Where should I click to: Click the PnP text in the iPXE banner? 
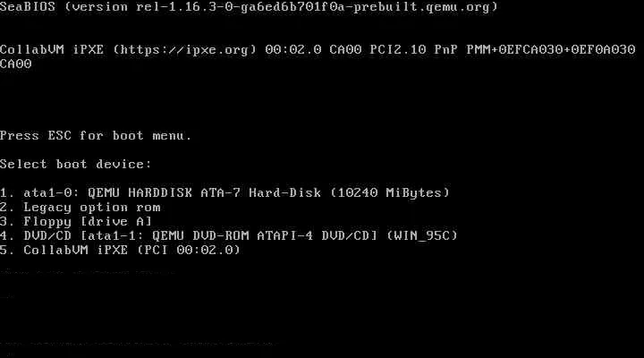446,50
